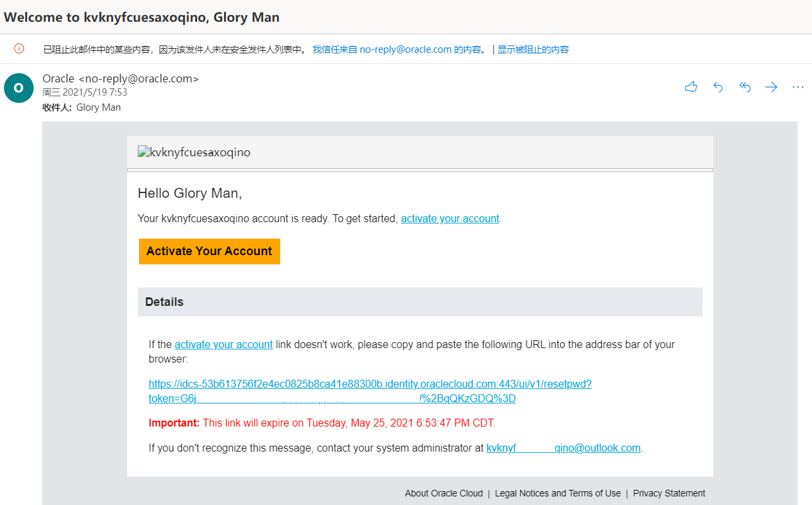This screenshot has height=505, width=812.
Task: Click the sender avatar circle "O"
Action: (18, 88)
